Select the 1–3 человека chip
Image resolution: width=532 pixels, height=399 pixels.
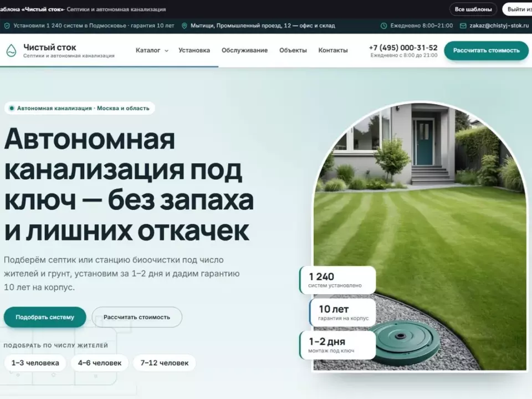point(35,362)
